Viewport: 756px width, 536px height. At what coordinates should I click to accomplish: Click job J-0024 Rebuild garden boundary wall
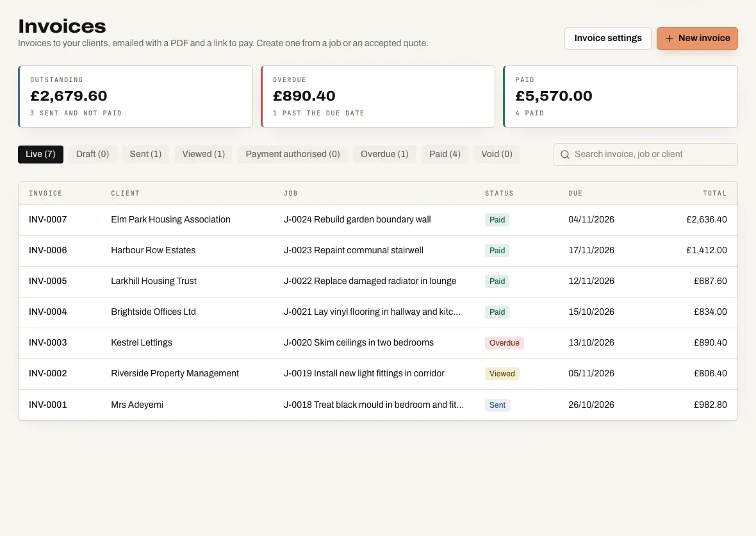pos(357,219)
